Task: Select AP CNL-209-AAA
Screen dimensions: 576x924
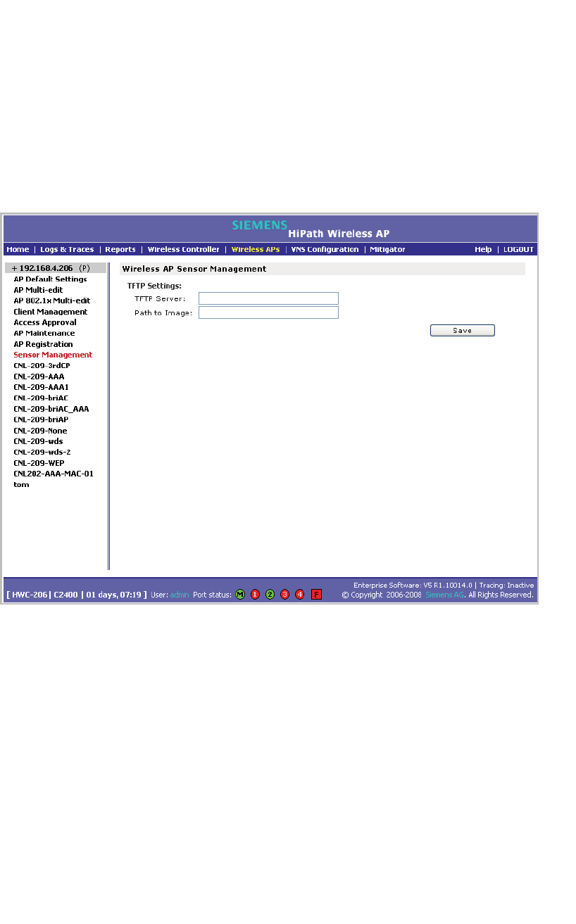Action: click(x=39, y=376)
